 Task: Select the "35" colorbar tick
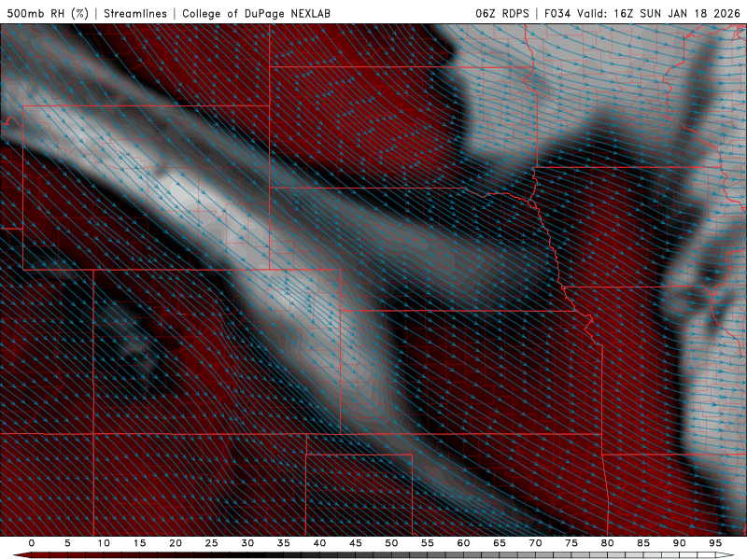tap(284, 543)
